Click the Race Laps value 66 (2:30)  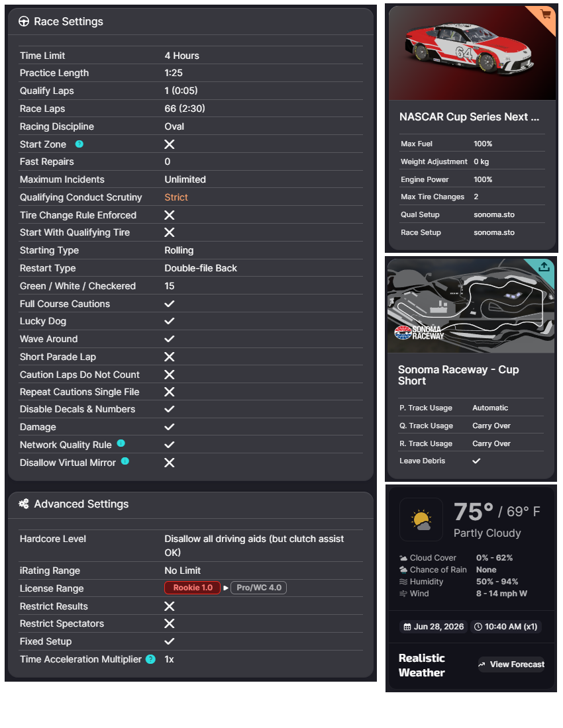tap(184, 109)
